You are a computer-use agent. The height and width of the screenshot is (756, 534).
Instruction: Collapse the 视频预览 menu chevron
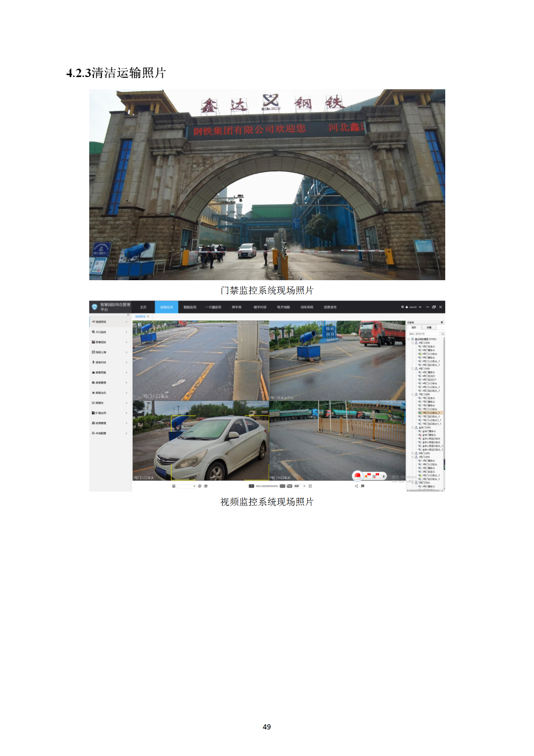[127, 322]
